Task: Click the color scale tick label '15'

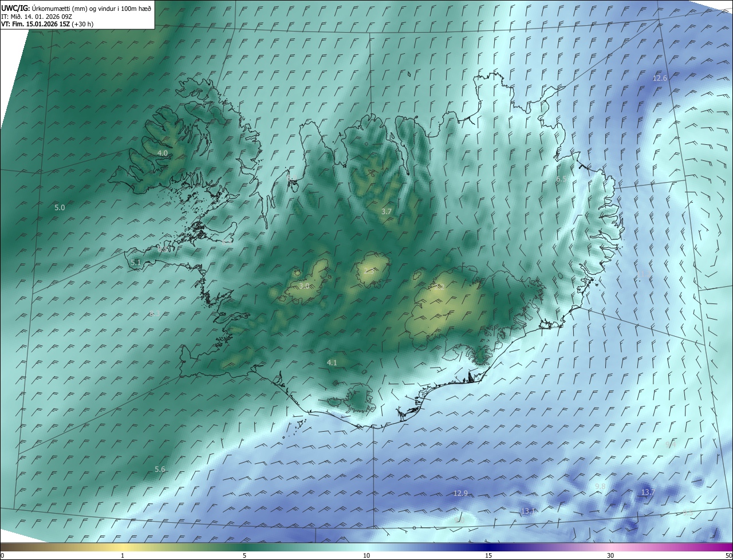Action: 488,555
